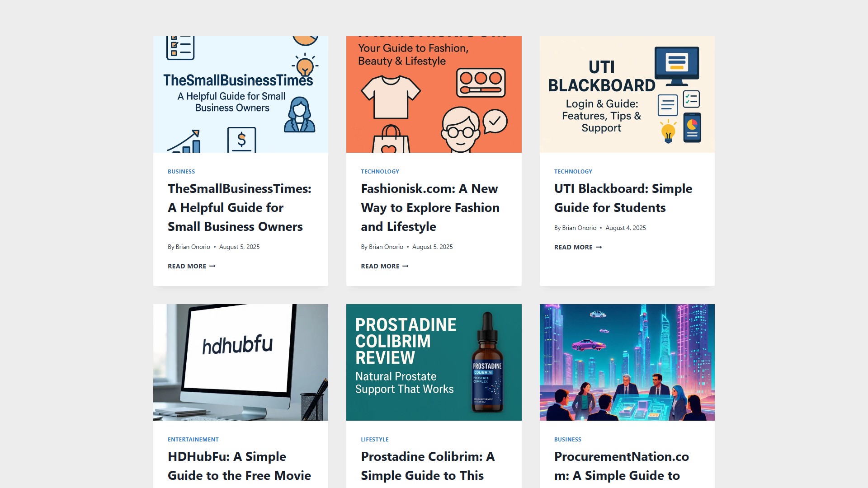Click Read More under Fashionisk post
The image size is (868, 488).
(x=385, y=266)
